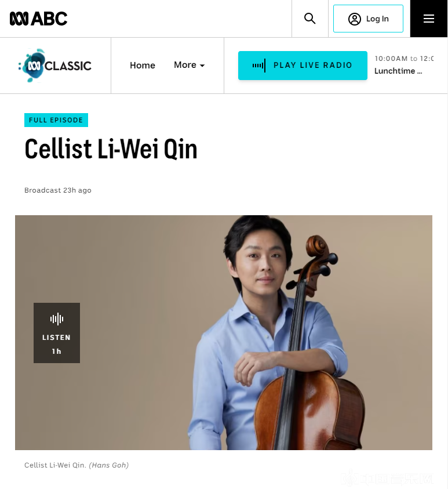Play the LISTEN 1h episode button

tap(57, 333)
